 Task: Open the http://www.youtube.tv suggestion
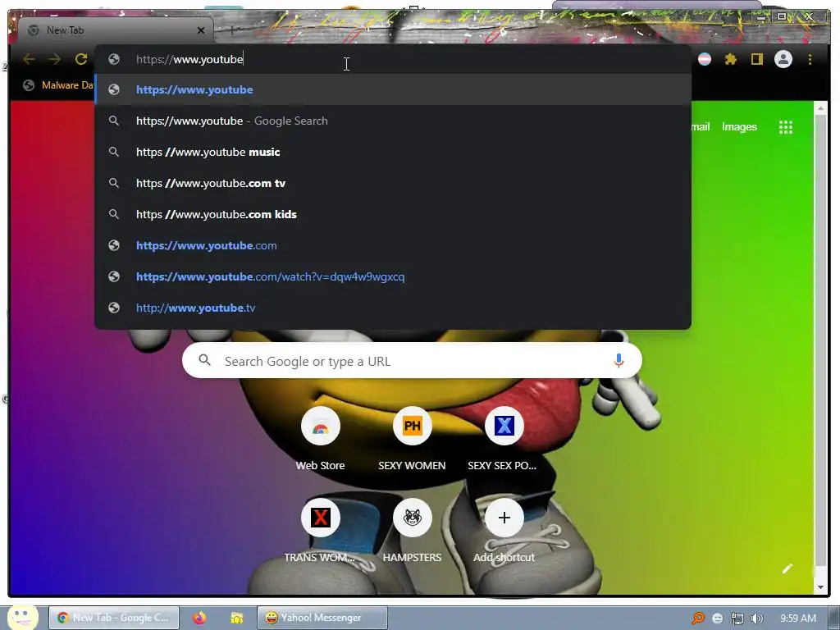393,308
